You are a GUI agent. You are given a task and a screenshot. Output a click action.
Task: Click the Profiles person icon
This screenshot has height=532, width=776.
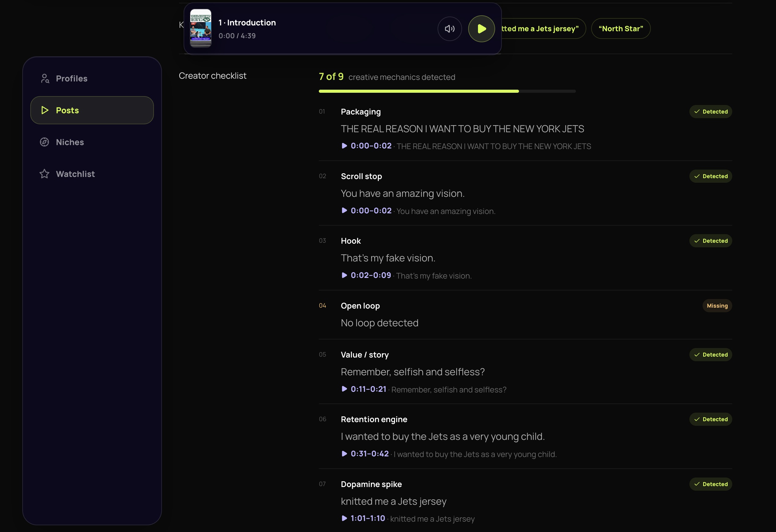click(45, 78)
